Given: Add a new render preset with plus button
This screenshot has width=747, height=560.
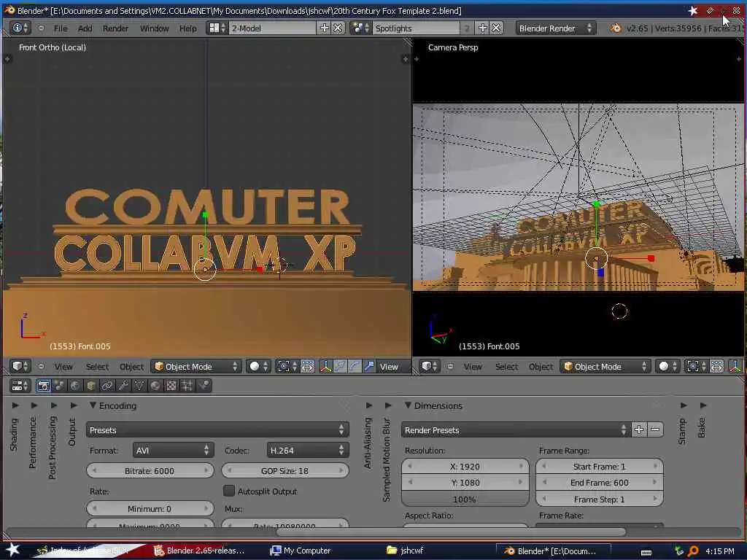Looking at the screenshot, I should coord(639,430).
